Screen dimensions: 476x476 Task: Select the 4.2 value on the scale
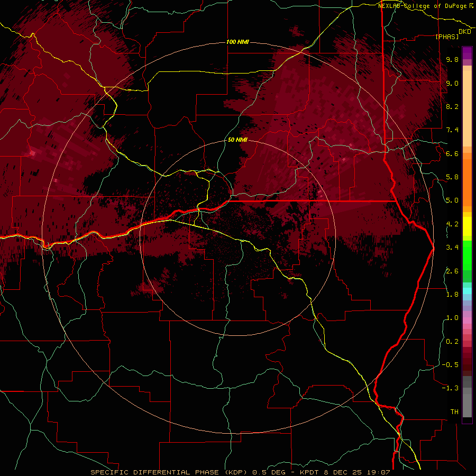pos(452,224)
